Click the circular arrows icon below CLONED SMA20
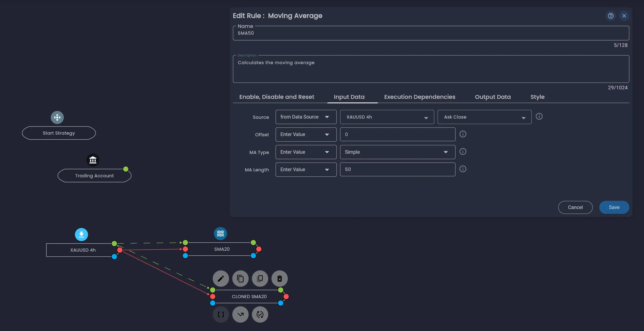This screenshot has width=644, height=331. (x=260, y=314)
